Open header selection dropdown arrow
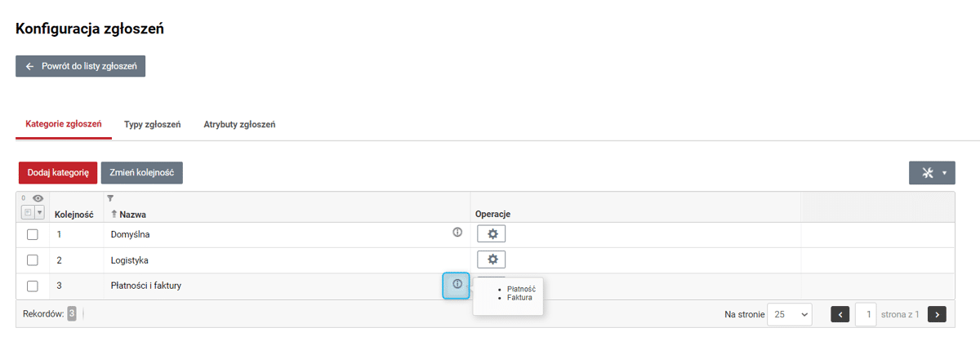 click(39, 212)
